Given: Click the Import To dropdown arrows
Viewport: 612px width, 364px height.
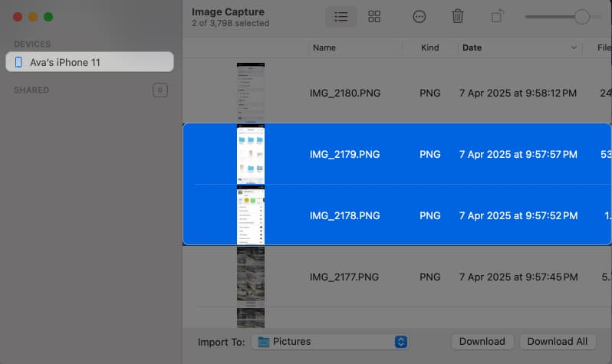Looking at the screenshot, I should tap(401, 342).
